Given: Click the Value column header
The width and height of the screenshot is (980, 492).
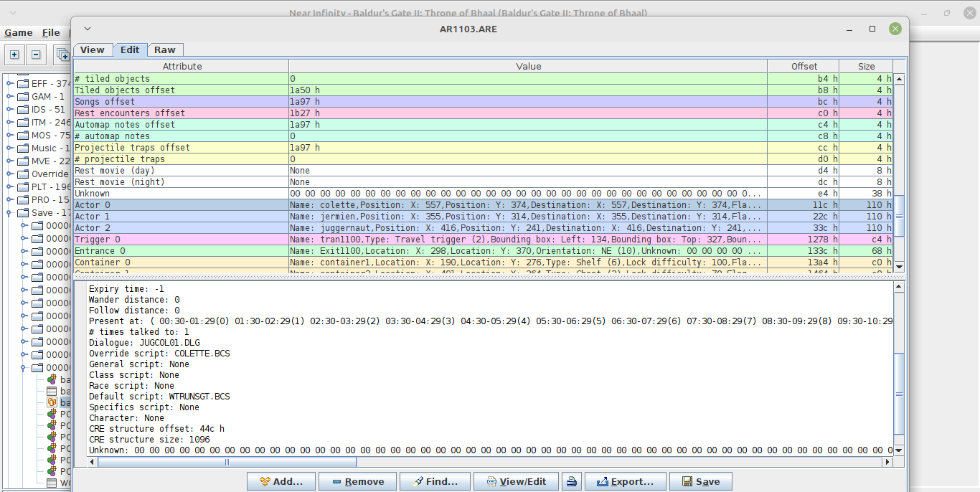Looking at the screenshot, I should point(528,66).
